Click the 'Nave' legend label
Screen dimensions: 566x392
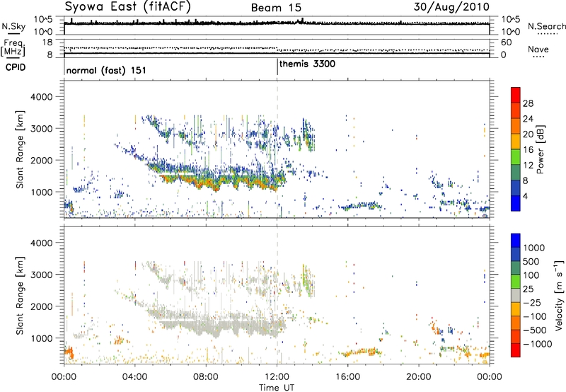tap(538, 49)
